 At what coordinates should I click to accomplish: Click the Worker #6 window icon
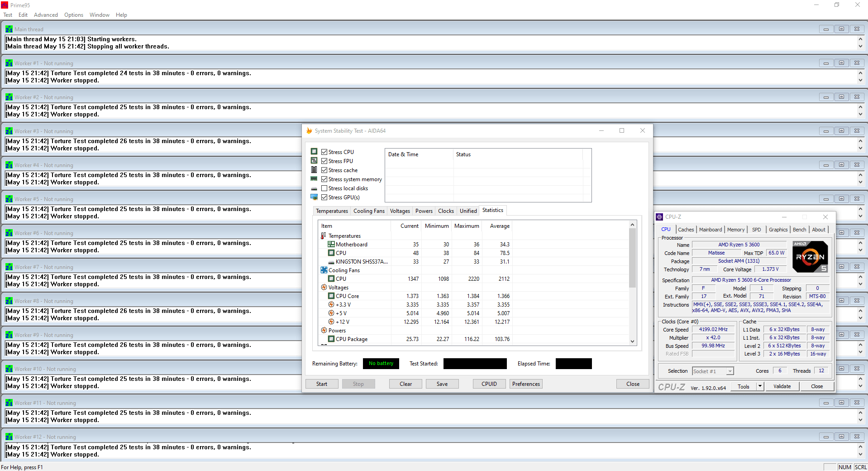click(9, 233)
